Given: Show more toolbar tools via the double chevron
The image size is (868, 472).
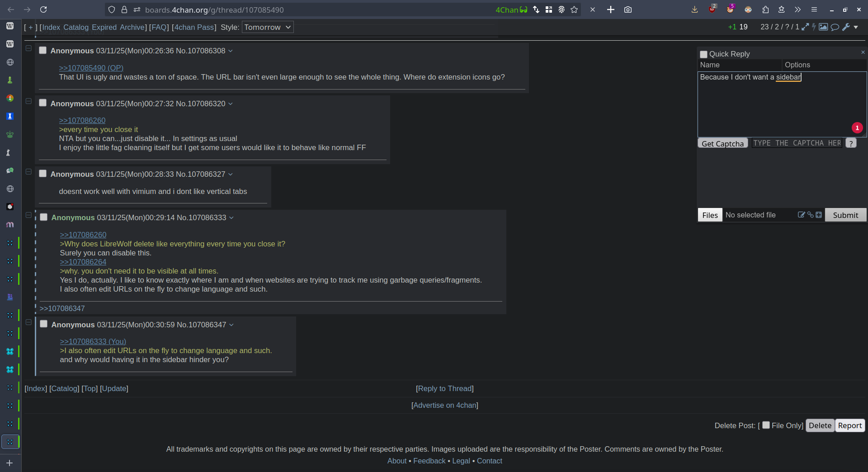Looking at the screenshot, I should click(797, 9).
